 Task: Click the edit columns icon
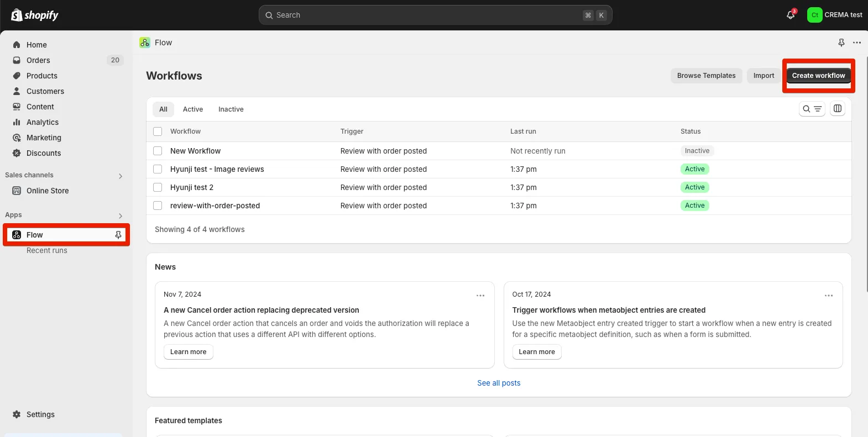tap(838, 109)
